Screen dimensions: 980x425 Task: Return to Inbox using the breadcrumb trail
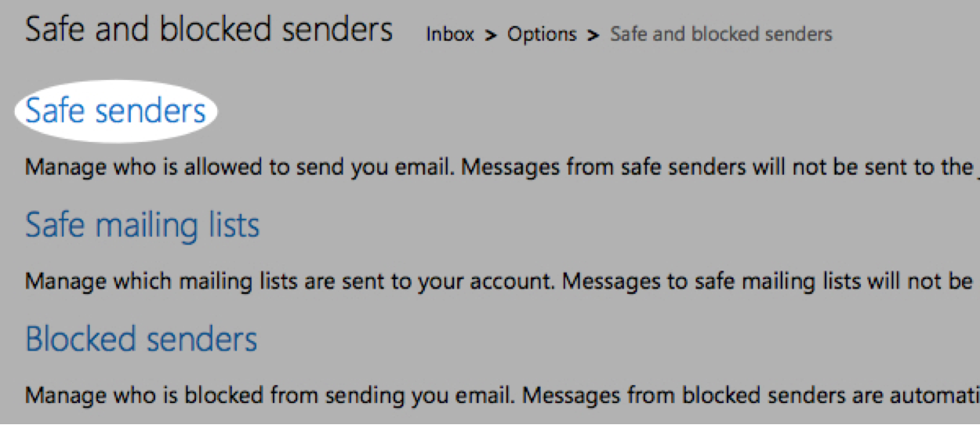pyautogui.click(x=450, y=35)
